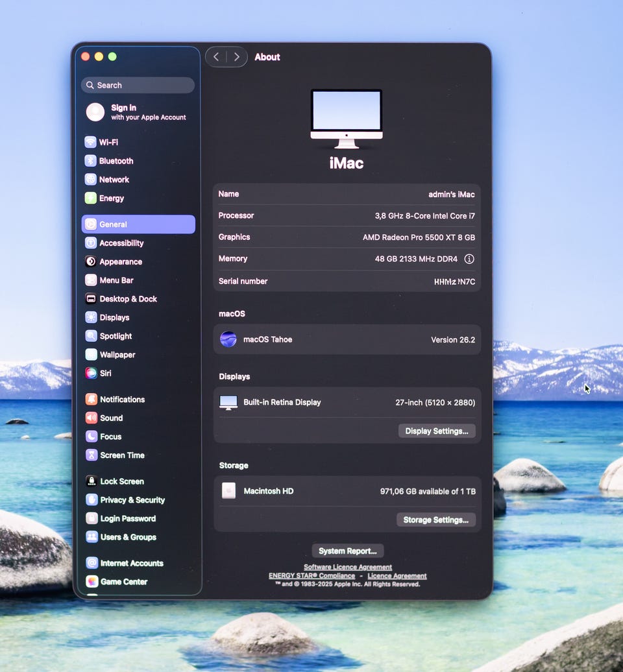Click the 48 GB 2133 MHz DDR4 value

tap(416, 259)
